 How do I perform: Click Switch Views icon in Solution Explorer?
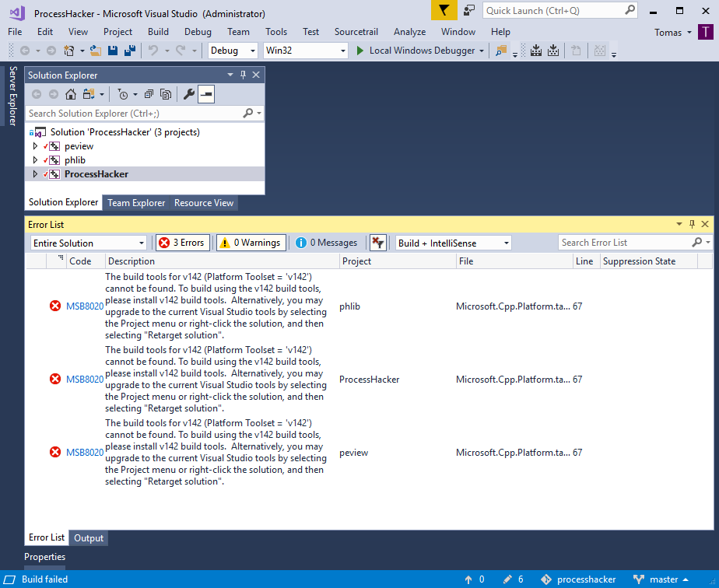89,94
